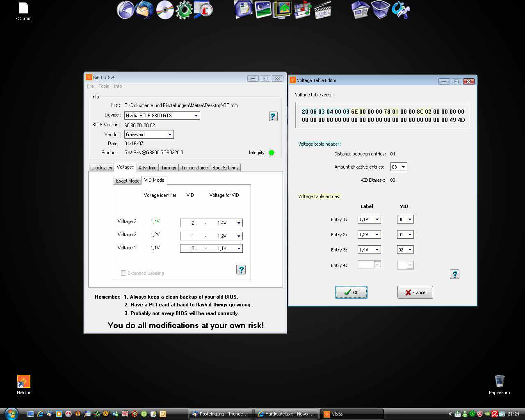525x420 pixels.
Task: Open the trash bin icon in top dock
Action: [x=380, y=10]
